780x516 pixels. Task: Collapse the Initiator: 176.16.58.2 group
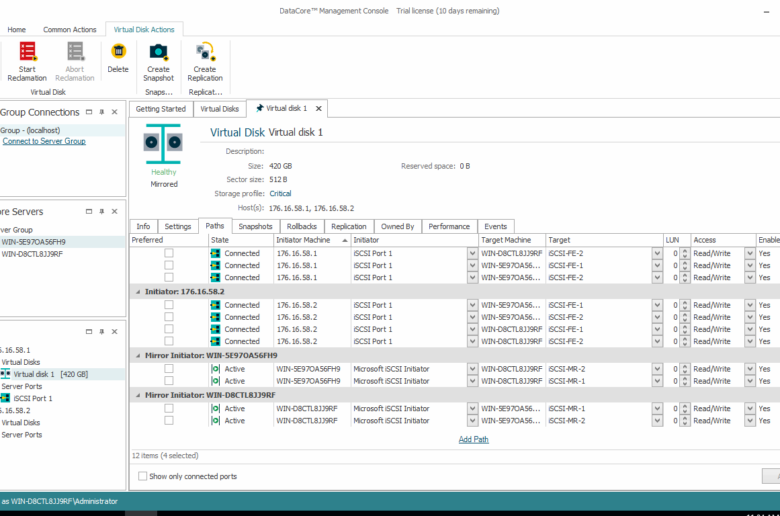click(138, 292)
